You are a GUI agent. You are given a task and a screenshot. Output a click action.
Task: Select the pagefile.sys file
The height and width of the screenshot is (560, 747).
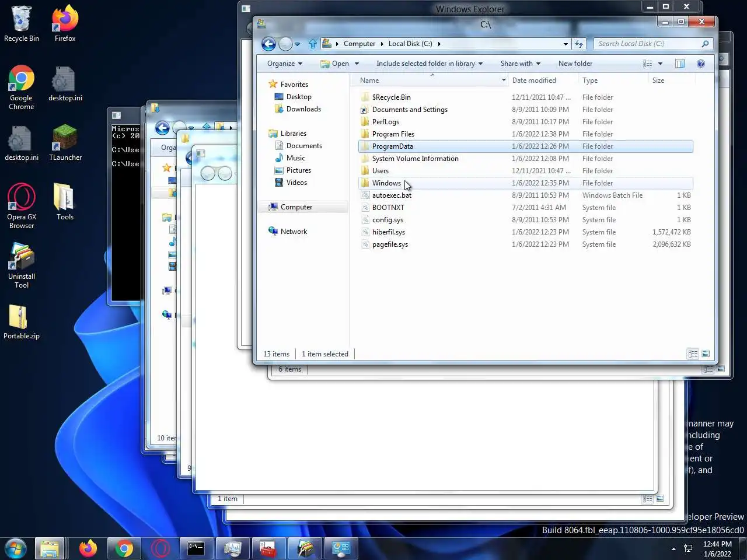525,244
